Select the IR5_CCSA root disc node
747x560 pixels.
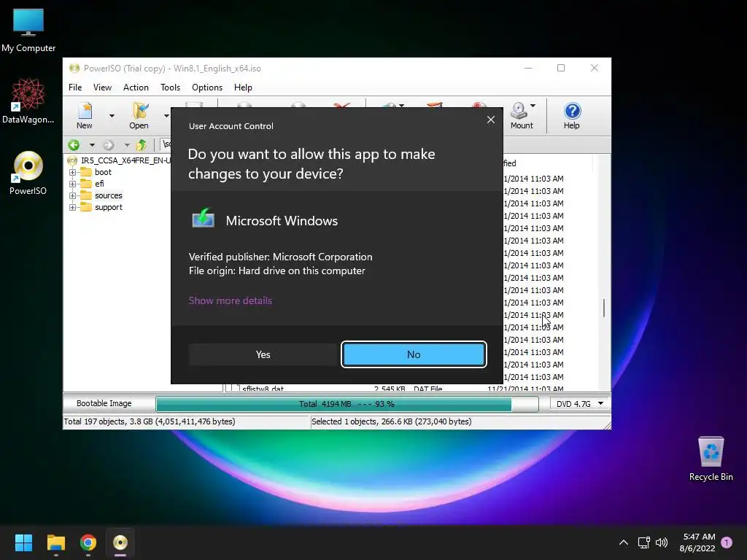(125, 160)
